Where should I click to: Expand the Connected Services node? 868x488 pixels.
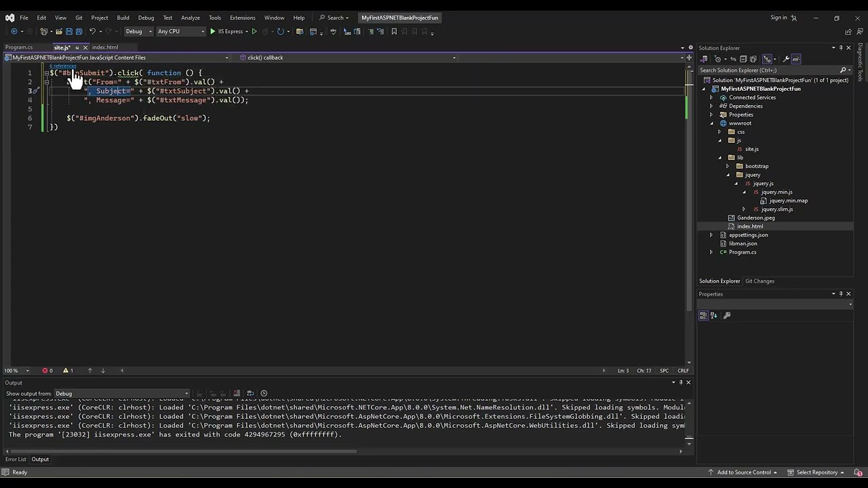click(x=711, y=98)
